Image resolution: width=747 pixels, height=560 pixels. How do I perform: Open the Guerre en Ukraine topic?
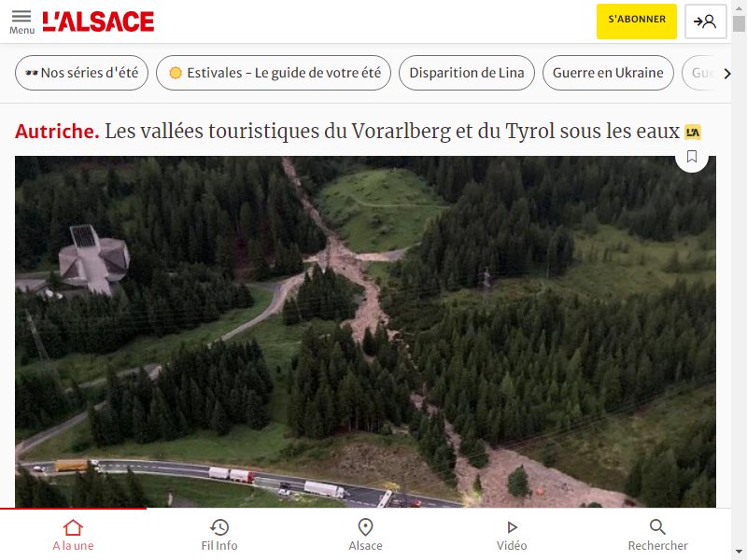click(608, 73)
